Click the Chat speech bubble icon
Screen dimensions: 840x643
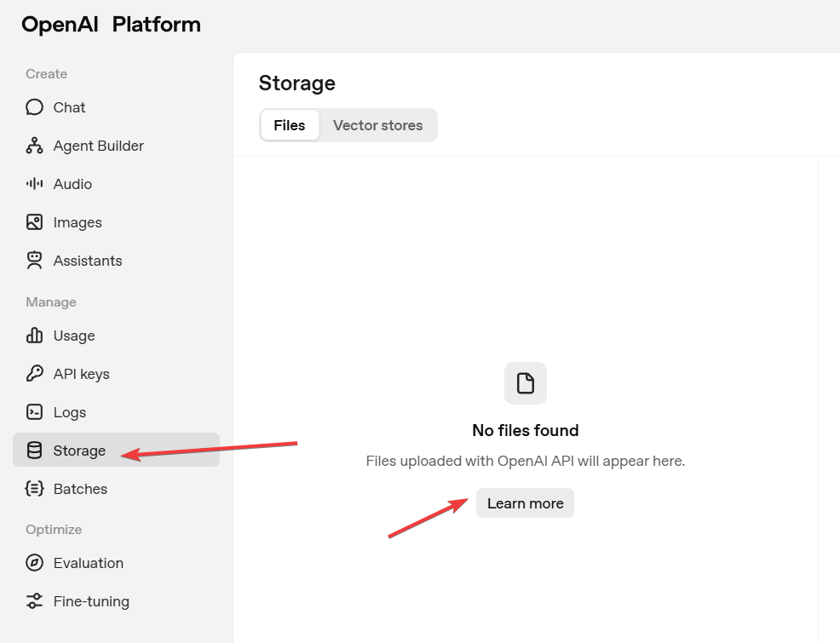pyautogui.click(x=34, y=107)
